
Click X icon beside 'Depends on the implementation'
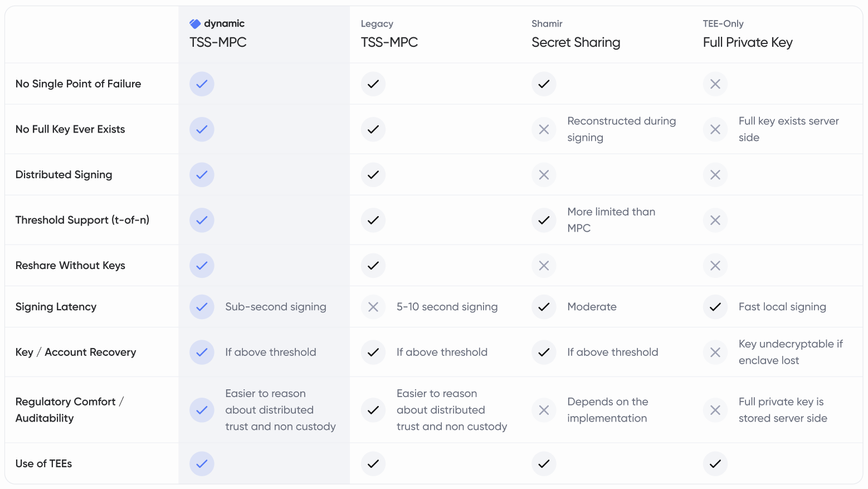tap(544, 410)
